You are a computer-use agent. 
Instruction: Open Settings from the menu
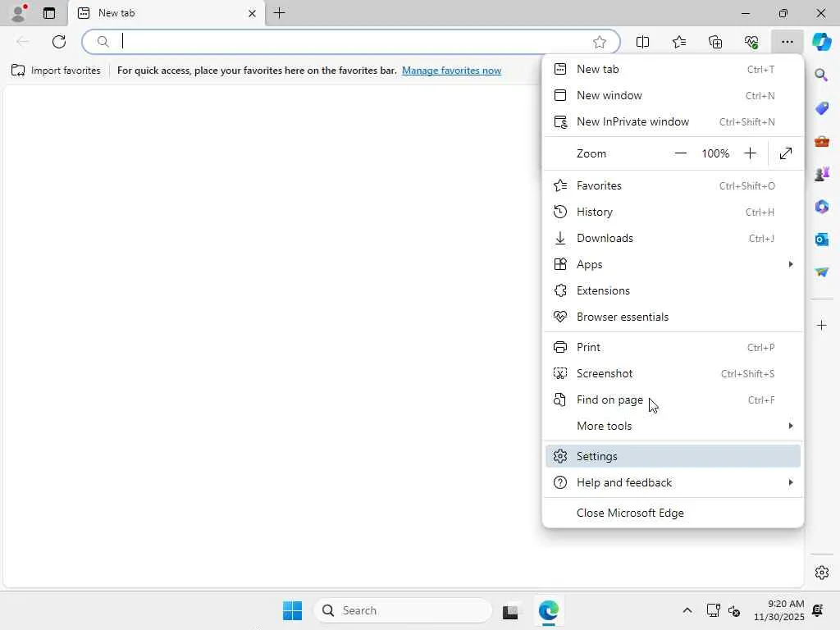673,456
